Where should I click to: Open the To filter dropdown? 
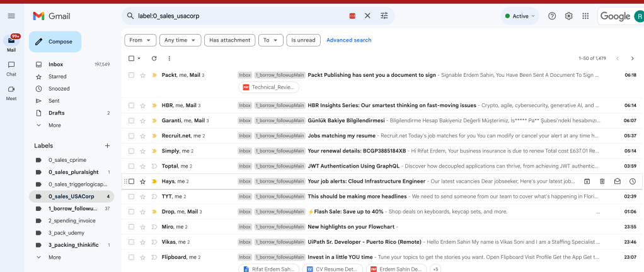click(271, 40)
